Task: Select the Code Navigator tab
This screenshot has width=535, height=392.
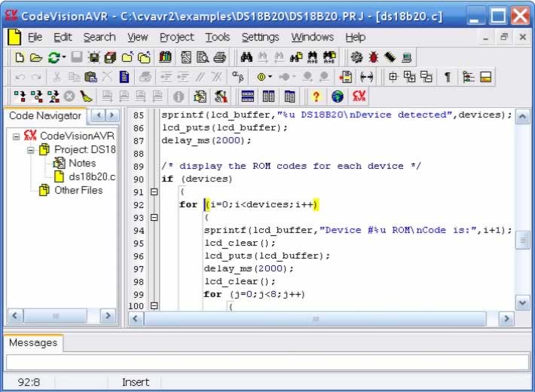Action: [x=45, y=116]
